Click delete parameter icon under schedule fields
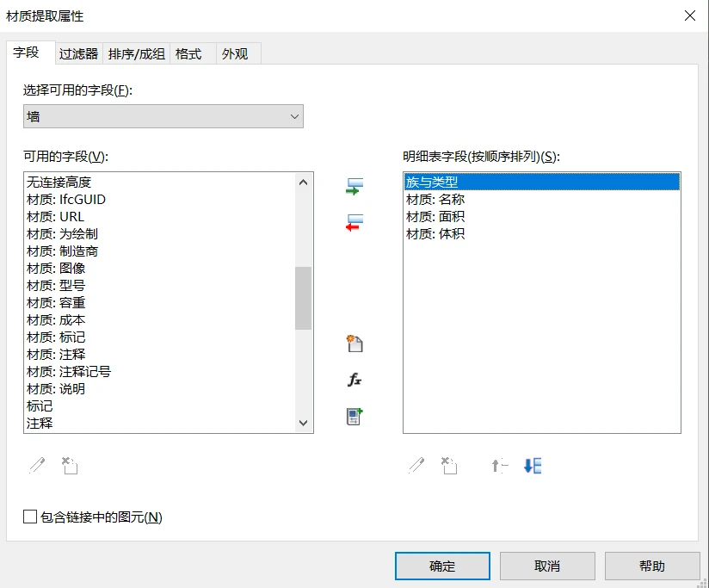 click(x=449, y=466)
